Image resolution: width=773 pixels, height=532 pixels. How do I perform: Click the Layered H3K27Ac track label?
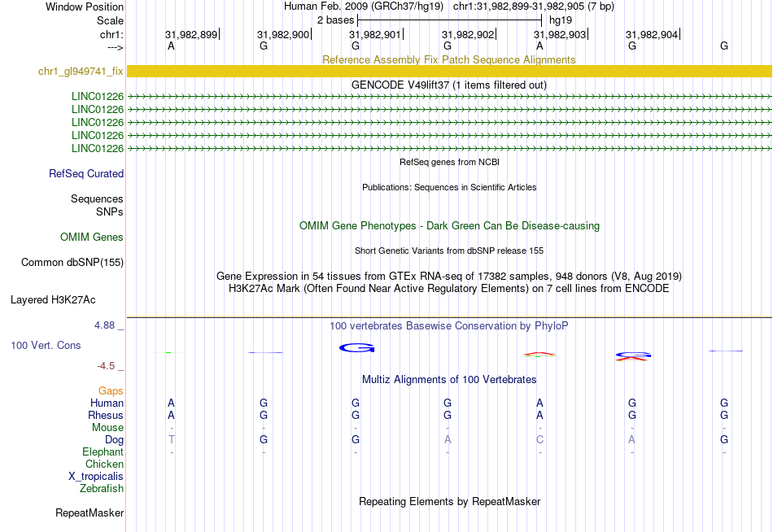(53, 300)
